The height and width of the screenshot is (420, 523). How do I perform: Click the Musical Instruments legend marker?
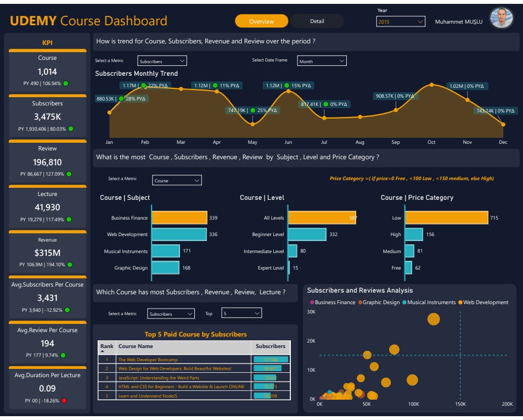tap(404, 303)
